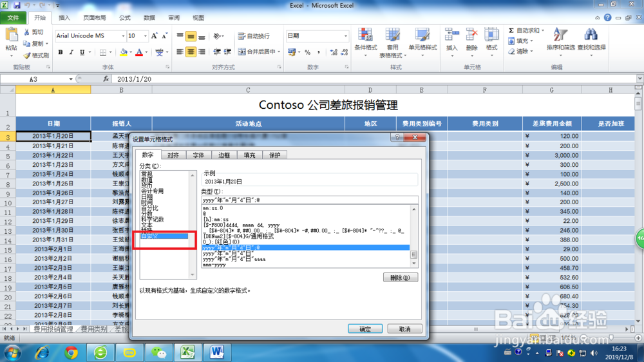Image resolution: width=644 pixels, height=362 pixels.
Task: Switch to the 公式 ribbon tab
Action: coord(125,17)
